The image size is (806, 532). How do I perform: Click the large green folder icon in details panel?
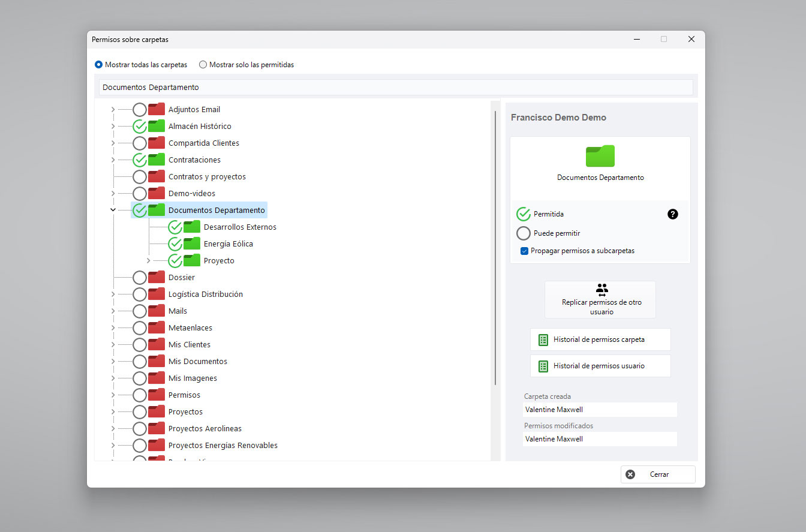click(x=600, y=155)
